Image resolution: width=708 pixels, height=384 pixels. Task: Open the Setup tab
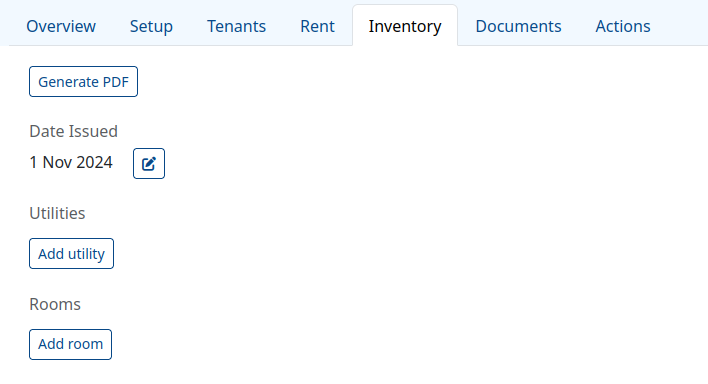tap(151, 26)
